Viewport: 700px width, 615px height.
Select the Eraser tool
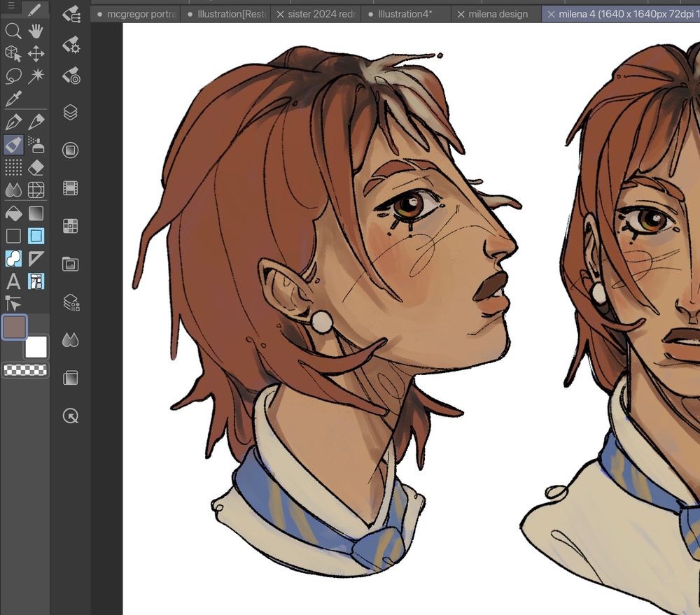36,167
